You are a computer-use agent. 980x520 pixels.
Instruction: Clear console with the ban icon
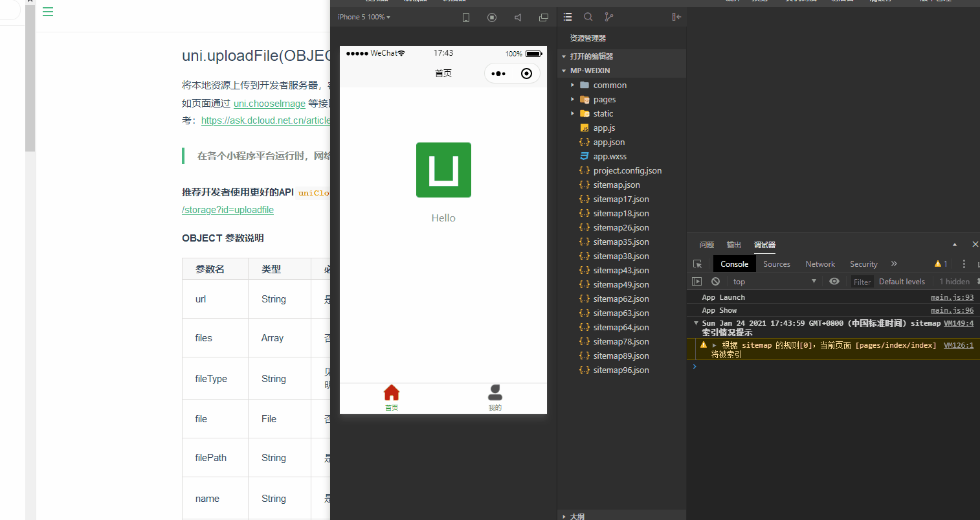[x=715, y=281]
